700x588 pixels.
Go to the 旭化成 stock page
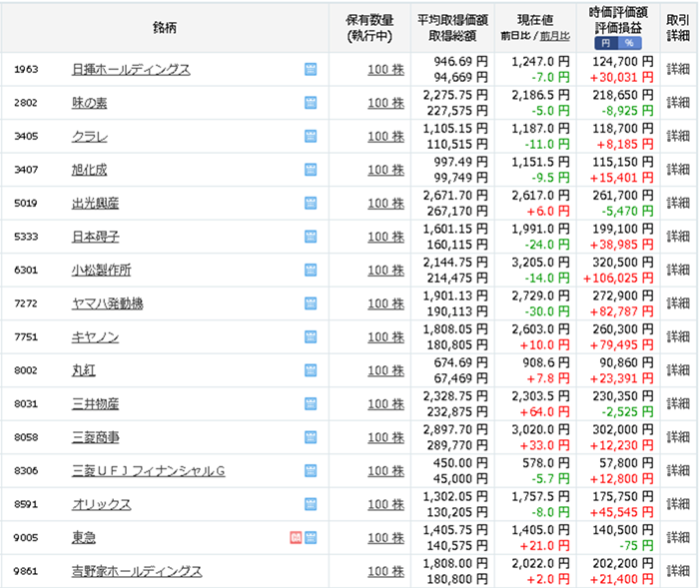coord(89,170)
